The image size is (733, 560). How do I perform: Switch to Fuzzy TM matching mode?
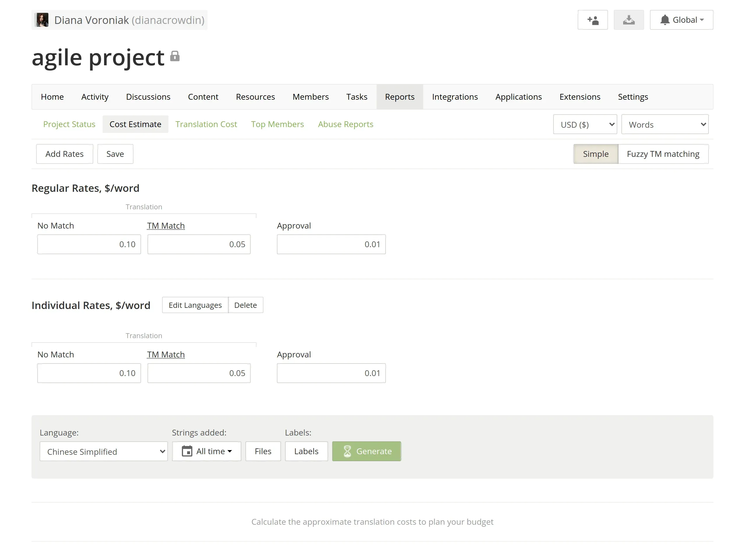coord(663,154)
